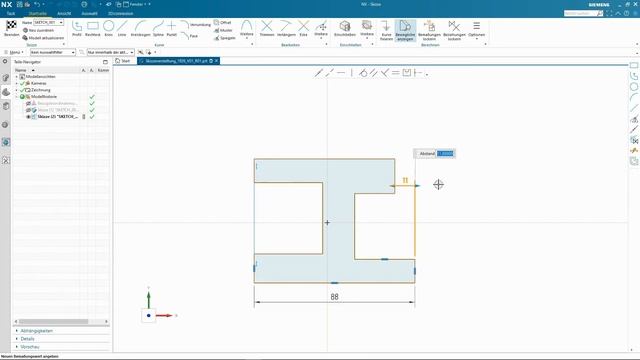Screen dimensions: 640x360
Task: Switch to the 3Dconnexion ribbon tab
Action: click(x=120, y=13)
